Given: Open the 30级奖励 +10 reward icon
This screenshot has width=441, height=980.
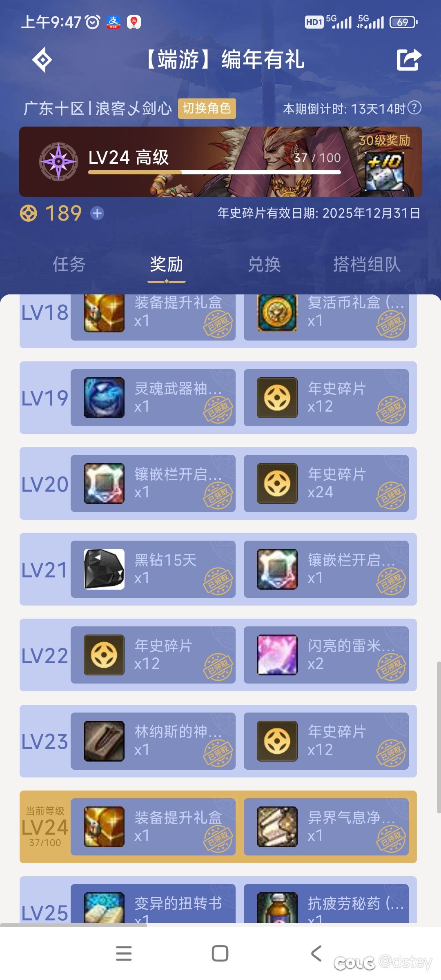Looking at the screenshot, I should click(384, 171).
